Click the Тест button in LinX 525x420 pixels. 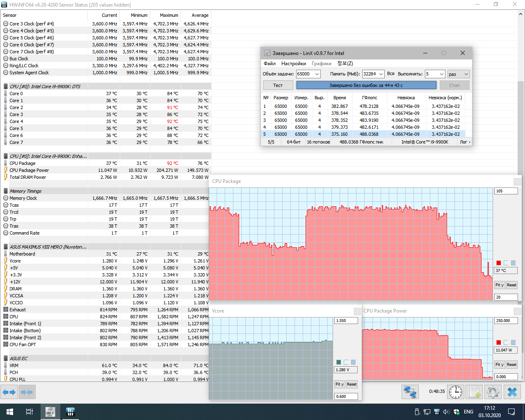coord(278,85)
